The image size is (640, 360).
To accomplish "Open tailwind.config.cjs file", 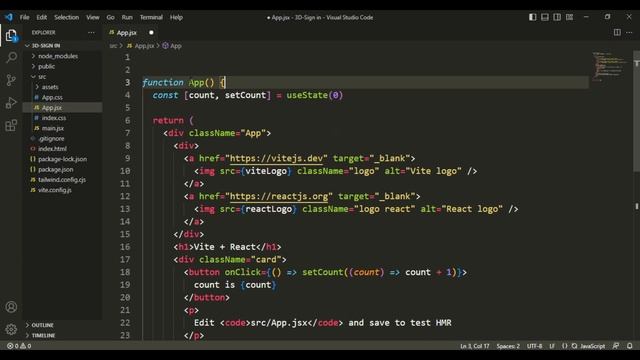I will click(x=63, y=180).
